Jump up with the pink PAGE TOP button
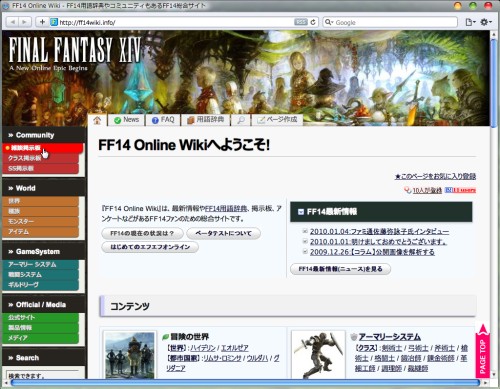The width and height of the screenshot is (500, 389). click(482, 351)
